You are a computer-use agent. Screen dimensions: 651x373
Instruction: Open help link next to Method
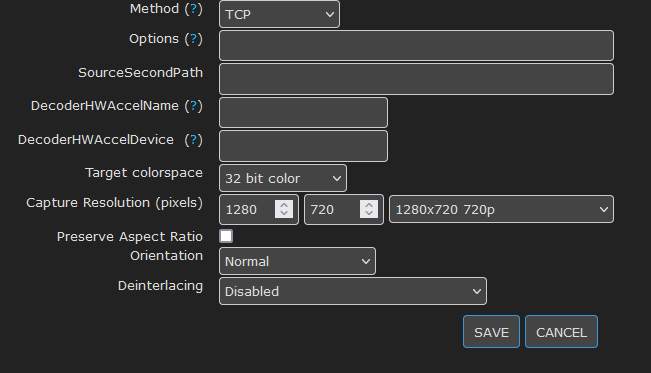(193, 9)
